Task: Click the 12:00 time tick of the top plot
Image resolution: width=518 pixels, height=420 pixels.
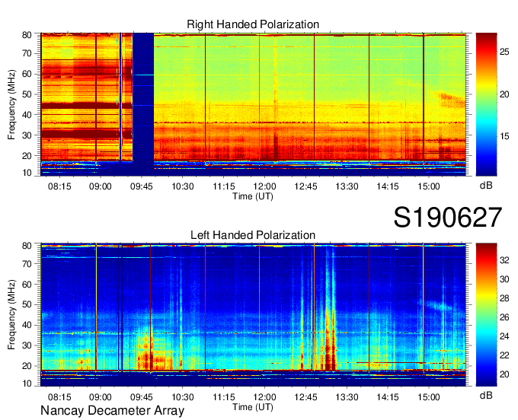Action: click(x=264, y=186)
